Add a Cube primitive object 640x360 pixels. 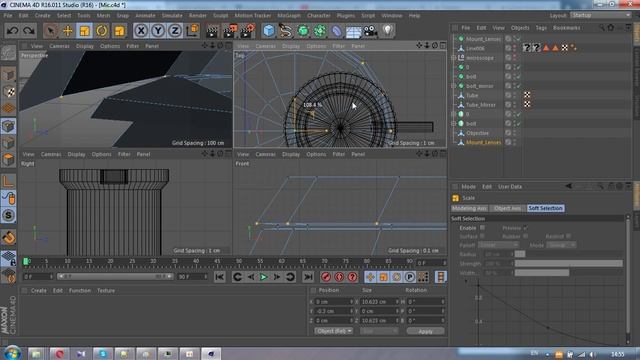point(269,31)
